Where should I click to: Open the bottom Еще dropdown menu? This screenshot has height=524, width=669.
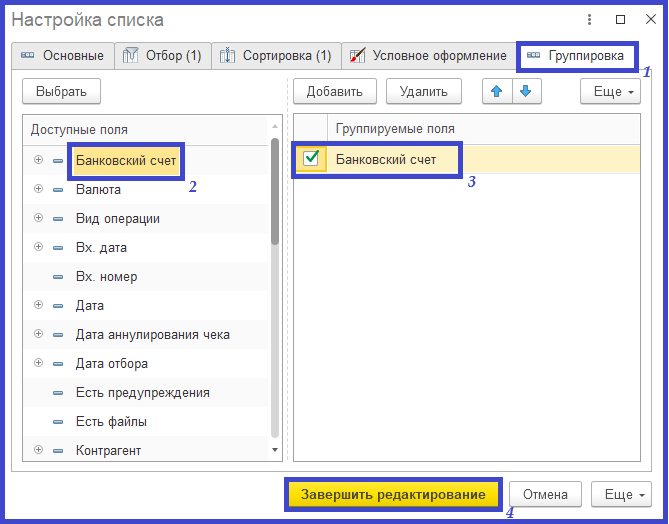coord(622,494)
